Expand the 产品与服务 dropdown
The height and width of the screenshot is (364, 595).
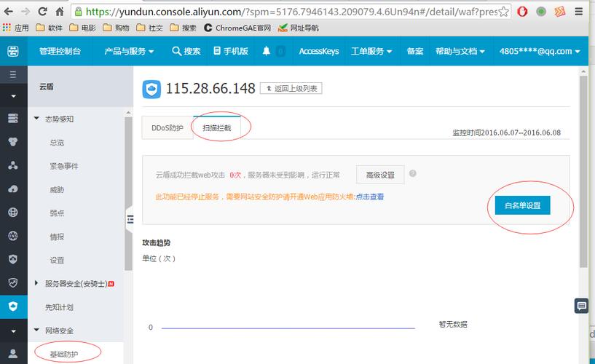pyautogui.click(x=129, y=51)
